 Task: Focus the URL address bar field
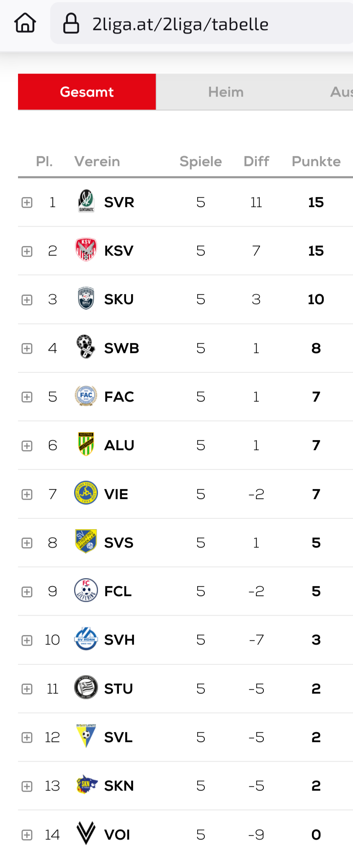202,23
